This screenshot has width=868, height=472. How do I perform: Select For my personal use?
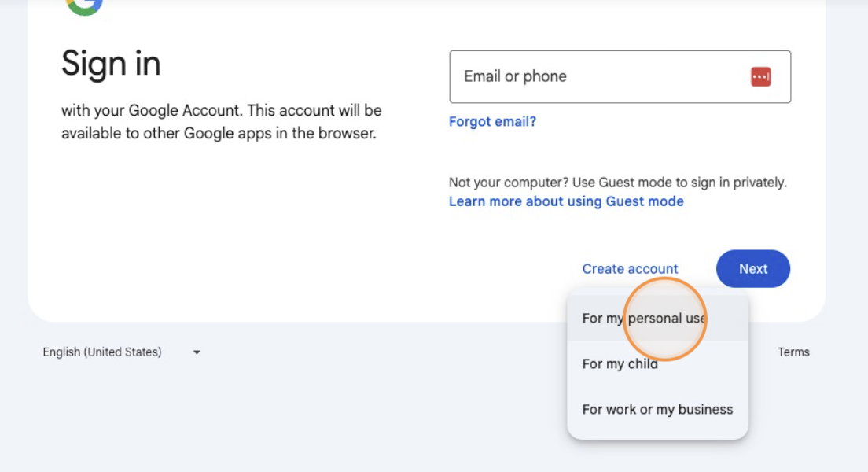[x=644, y=319]
